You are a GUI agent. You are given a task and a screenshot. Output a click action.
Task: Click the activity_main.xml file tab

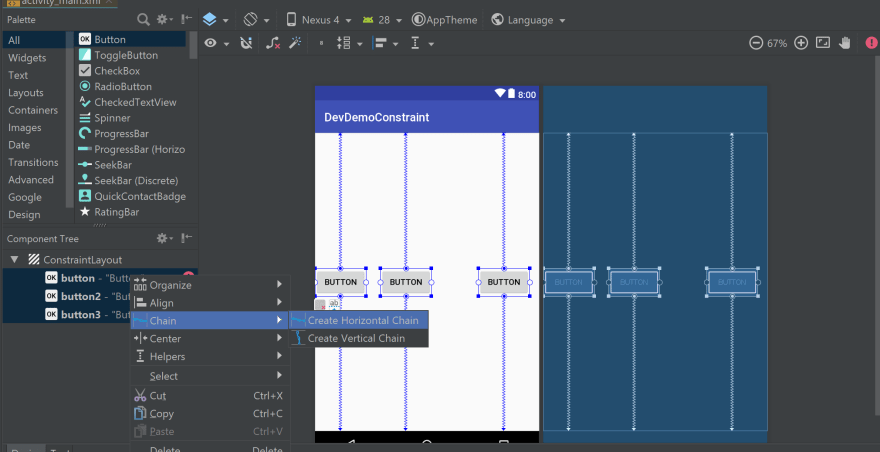coord(59,3)
